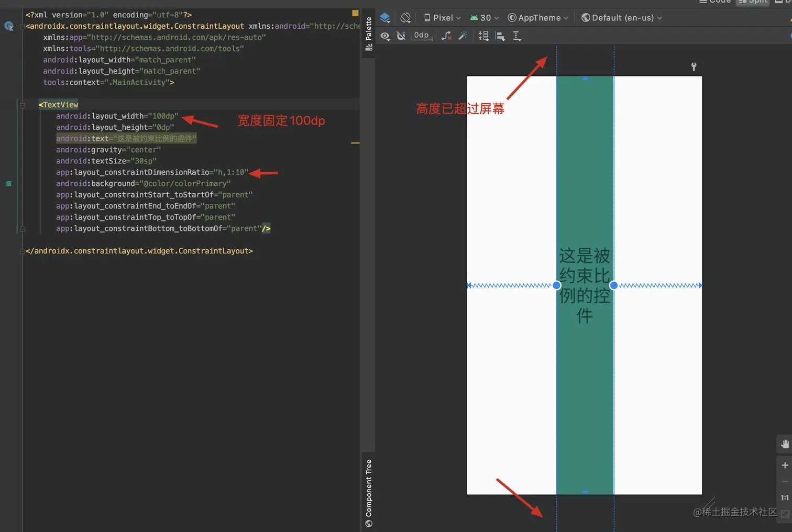Screen dimensions: 792x532
Task: Open the Select Design Surface layers menu
Action: pyautogui.click(x=385, y=18)
